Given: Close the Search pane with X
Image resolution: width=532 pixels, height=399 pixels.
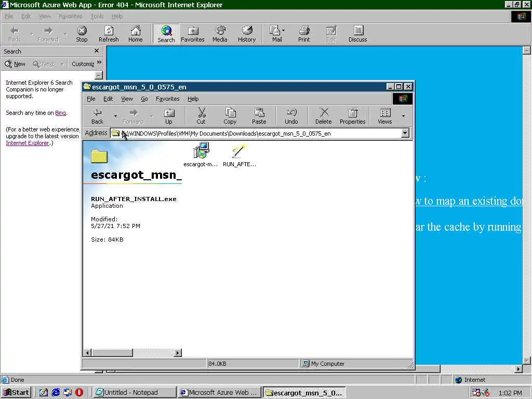Looking at the screenshot, I should click(x=96, y=51).
